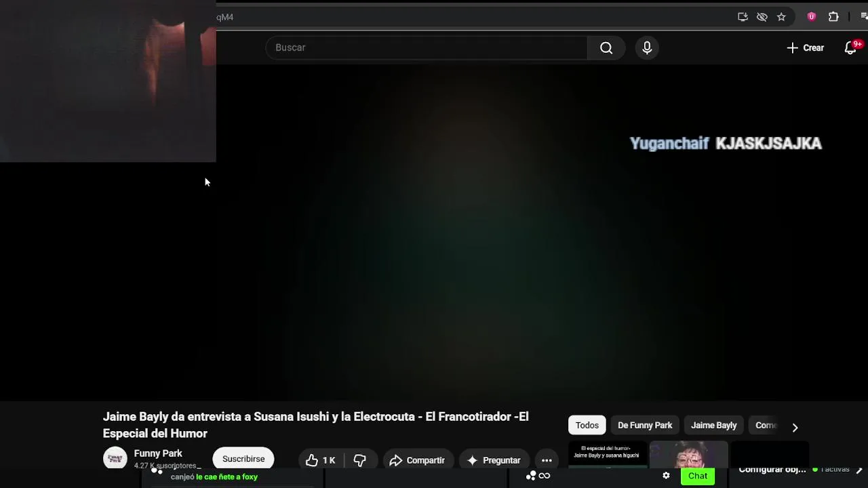The width and height of the screenshot is (868, 488).
Task: Open the stream settings gear icon
Action: pos(666,476)
